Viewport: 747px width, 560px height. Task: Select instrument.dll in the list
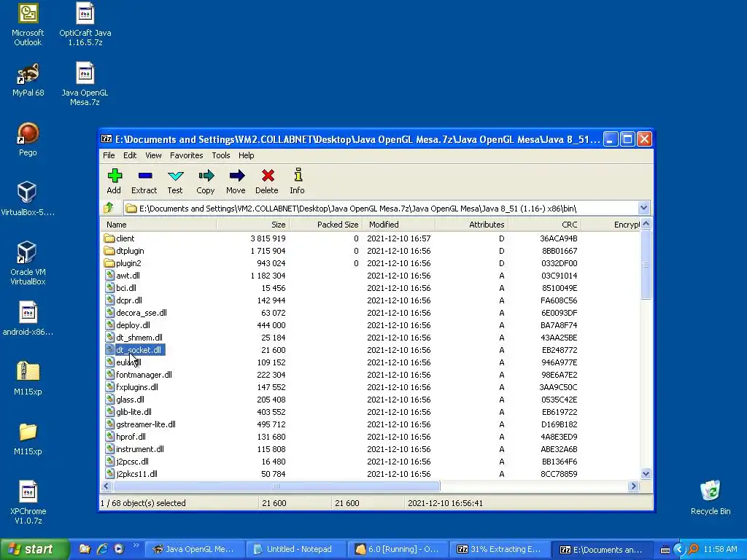point(371,449)
